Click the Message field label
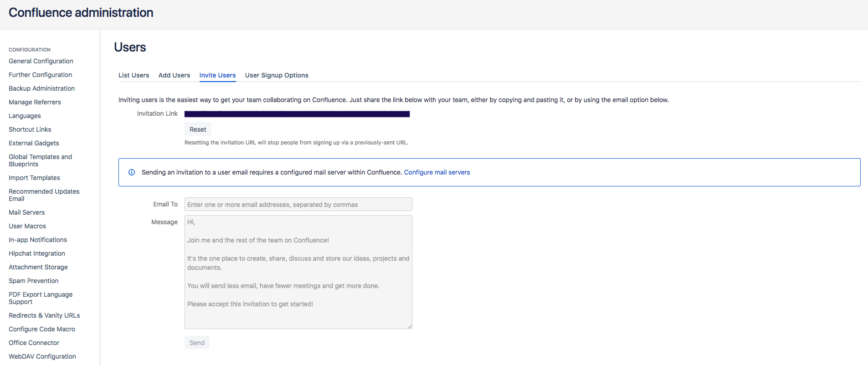Screen dimensions: 868x366 click(x=164, y=222)
